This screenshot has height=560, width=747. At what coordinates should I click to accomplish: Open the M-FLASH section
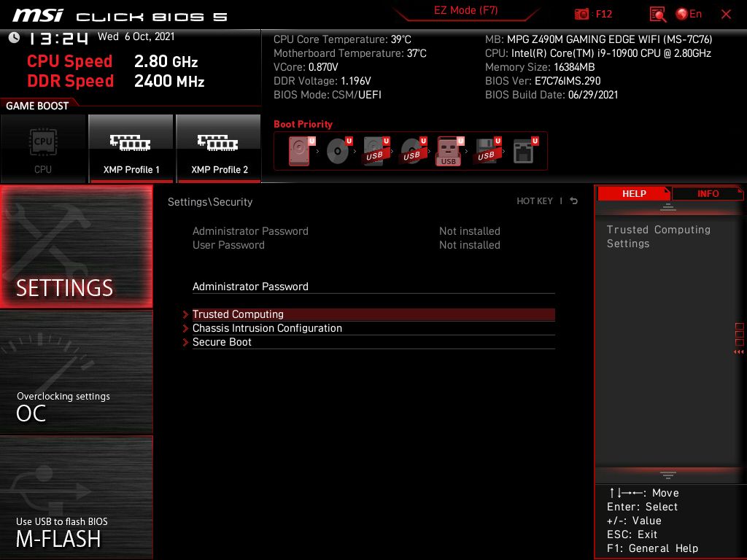point(76,497)
